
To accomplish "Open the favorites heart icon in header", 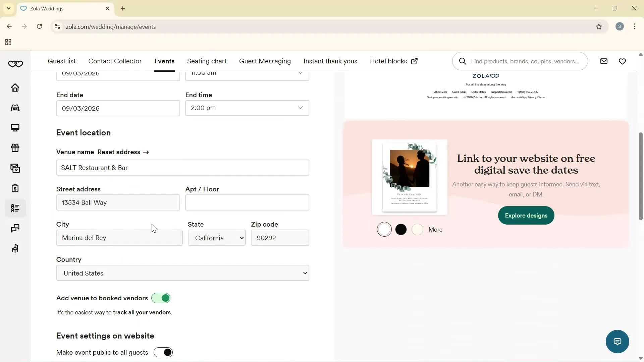I will coord(623,61).
